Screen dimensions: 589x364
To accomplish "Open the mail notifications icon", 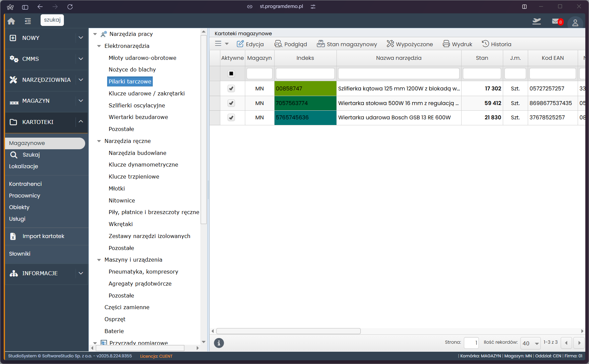I will tap(556, 22).
